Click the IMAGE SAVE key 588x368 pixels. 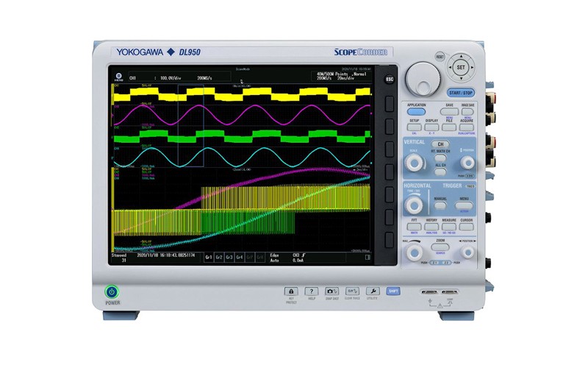[x=467, y=112]
